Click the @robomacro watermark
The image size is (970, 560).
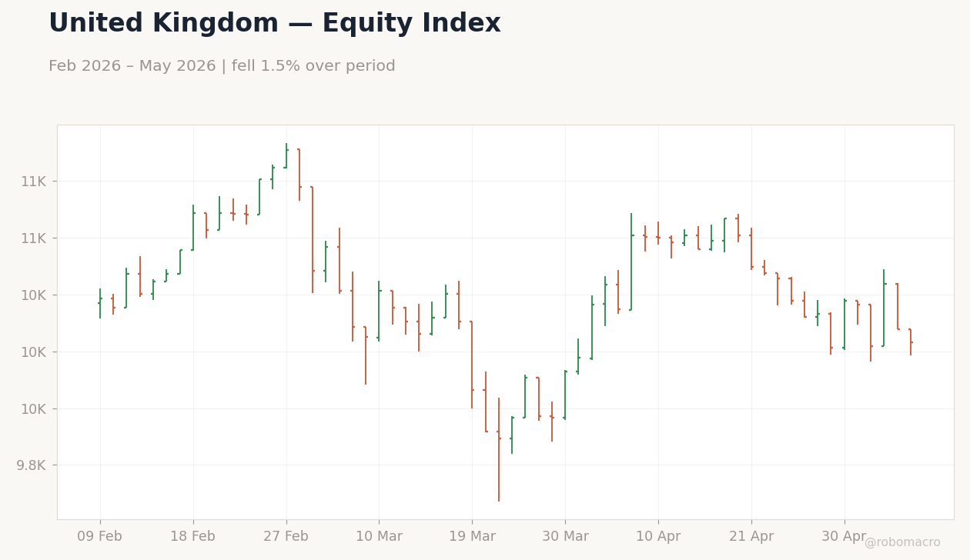[902, 542]
